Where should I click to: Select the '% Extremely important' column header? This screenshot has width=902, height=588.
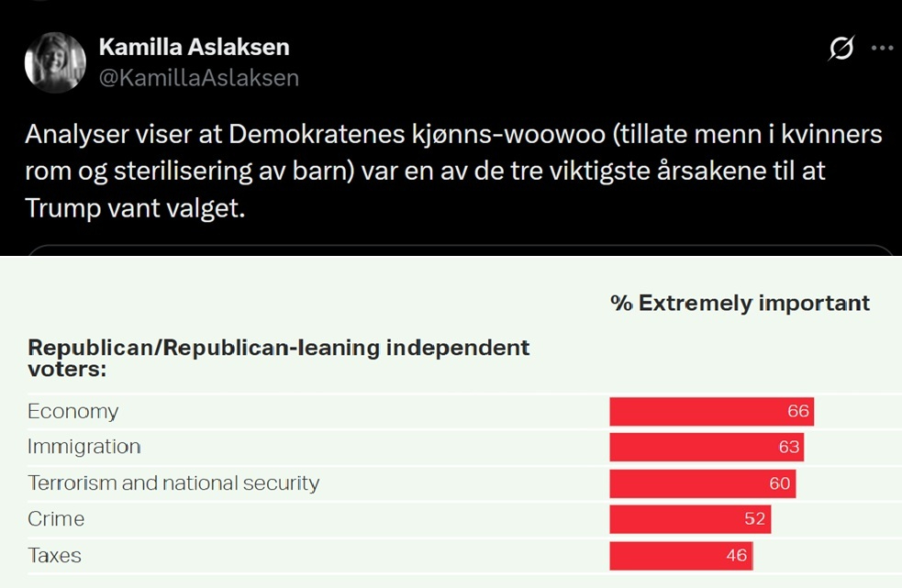[740, 304]
